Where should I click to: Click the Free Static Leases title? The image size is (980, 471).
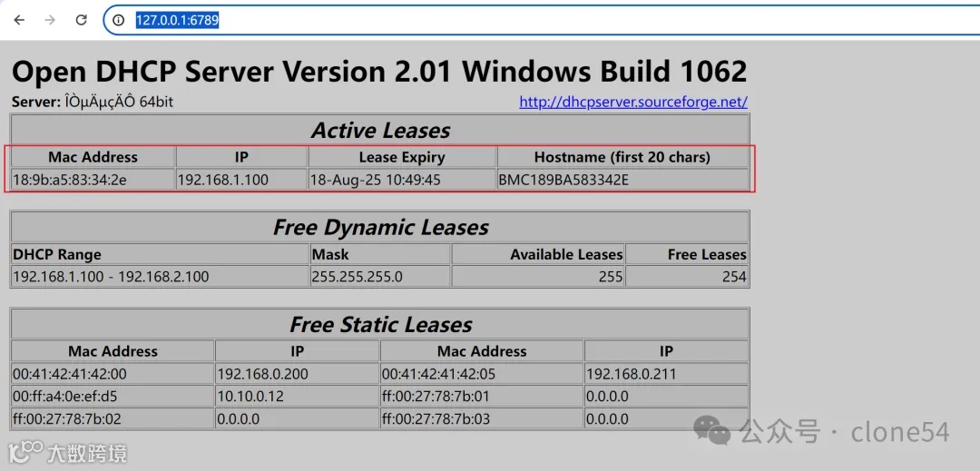[380, 324]
